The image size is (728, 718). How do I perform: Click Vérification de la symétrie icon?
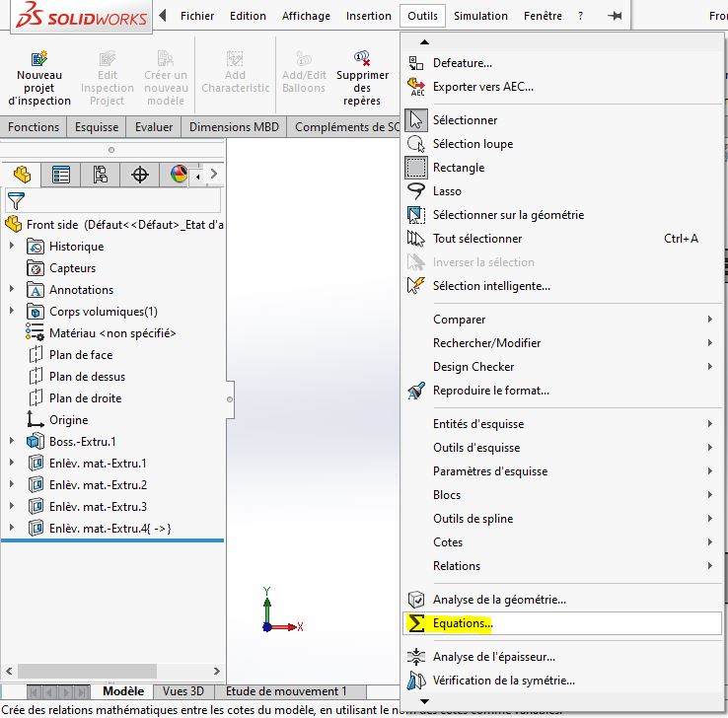[416, 681]
